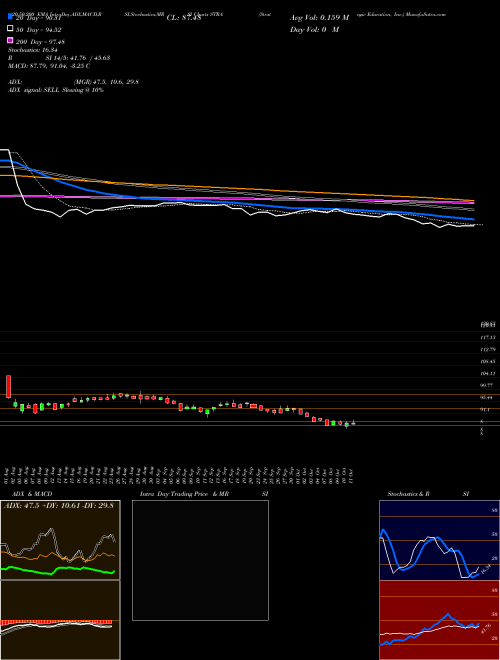
Task: Click the 104.11 price axis label
Action: click(x=488, y=373)
